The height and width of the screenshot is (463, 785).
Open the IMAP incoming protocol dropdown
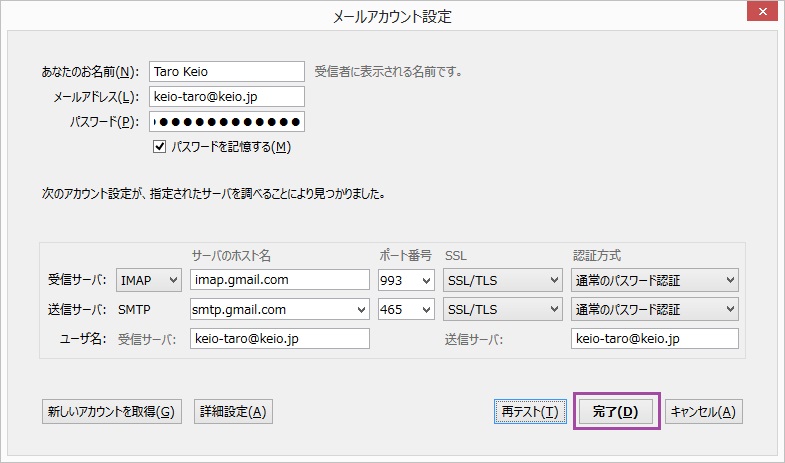click(149, 280)
